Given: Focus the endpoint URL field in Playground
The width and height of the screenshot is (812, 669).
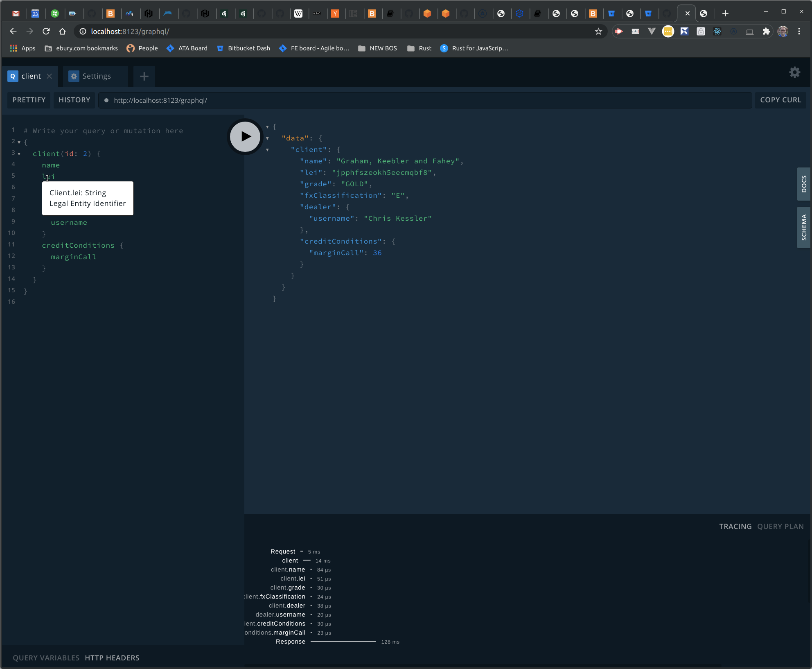Looking at the screenshot, I should (425, 100).
